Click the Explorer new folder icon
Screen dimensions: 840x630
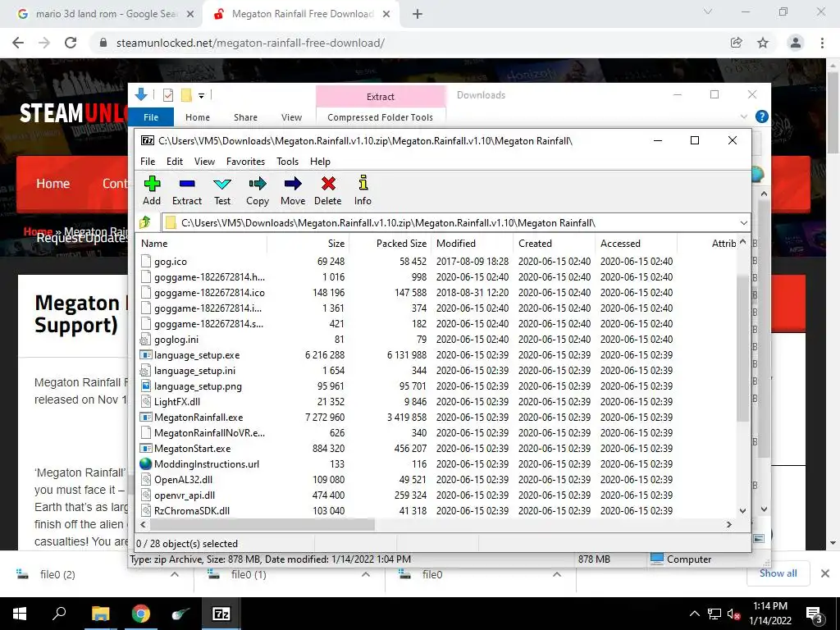coord(186,95)
